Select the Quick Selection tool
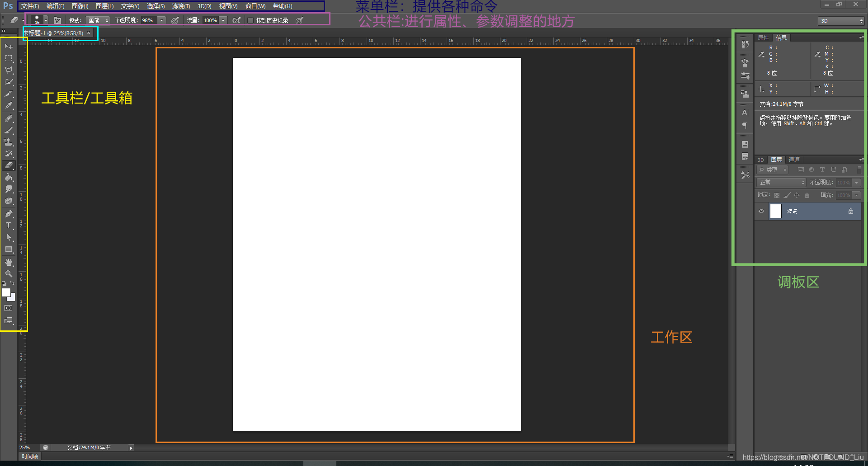The image size is (868, 466). (x=9, y=82)
